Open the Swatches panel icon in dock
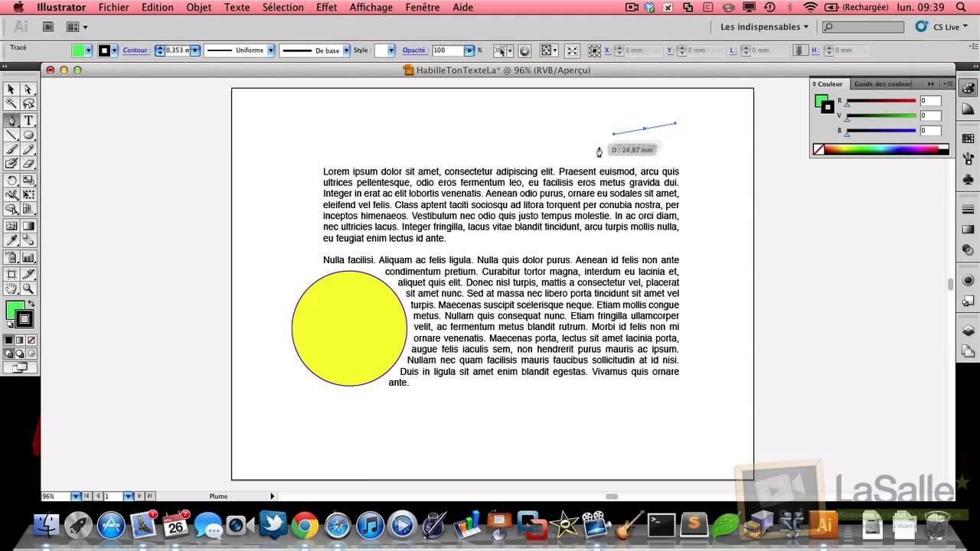Screen dimensions: 980x551 pyautogui.click(x=968, y=139)
